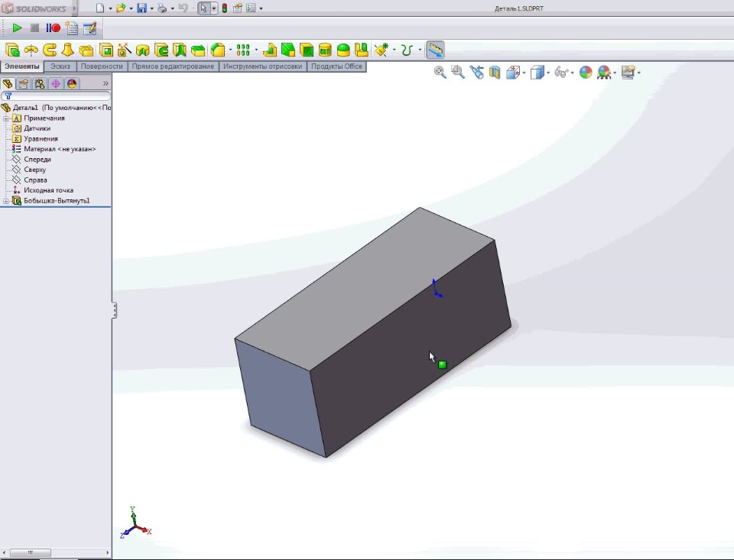Save the document with floppy disk icon

coord(142,8)
